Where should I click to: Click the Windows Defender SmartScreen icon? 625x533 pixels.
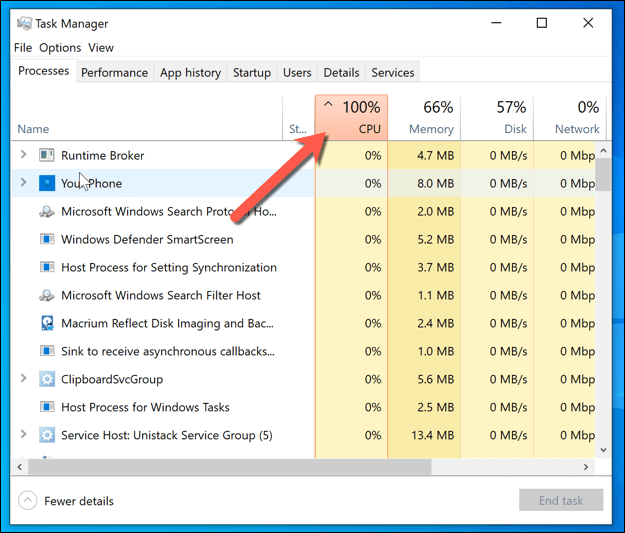click(47, 239)
